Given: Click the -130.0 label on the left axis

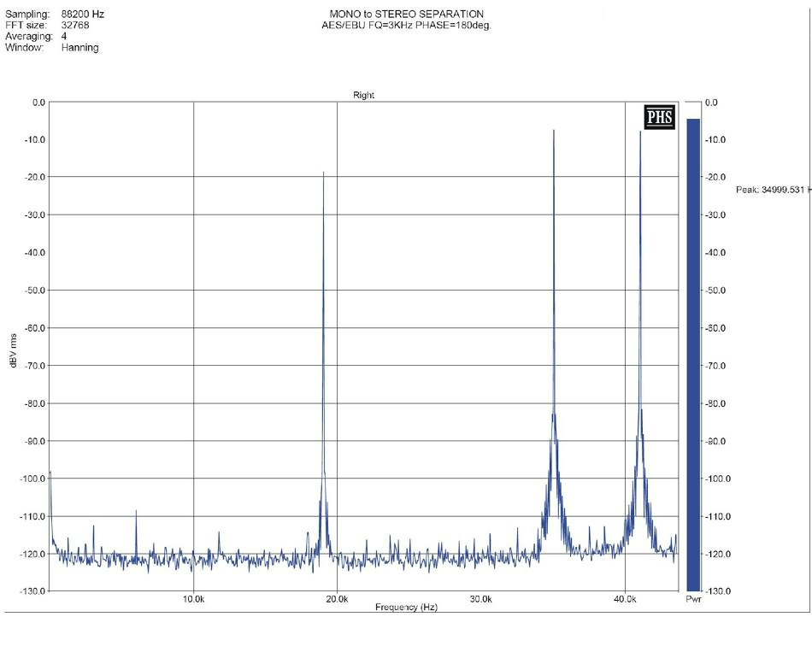Looking at the screenshot, I should pyautogui.click(x=32, y=591).
